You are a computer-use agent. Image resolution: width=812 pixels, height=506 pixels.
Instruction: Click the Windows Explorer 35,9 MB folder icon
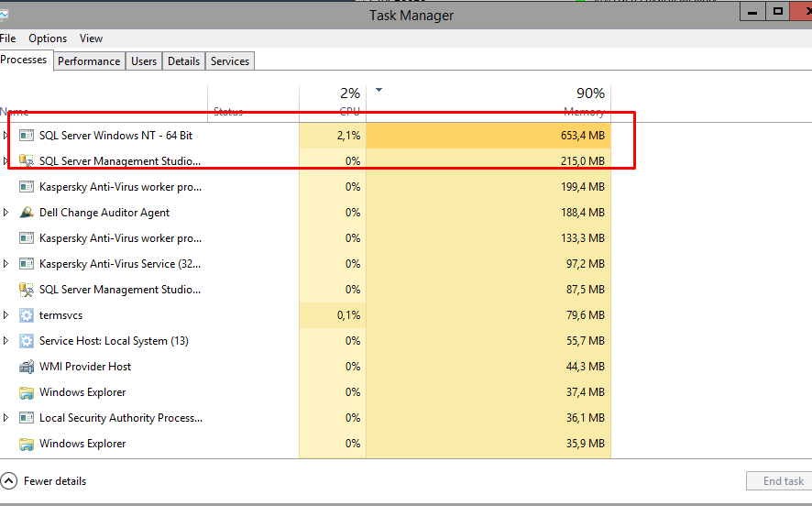tap(27, 444)
